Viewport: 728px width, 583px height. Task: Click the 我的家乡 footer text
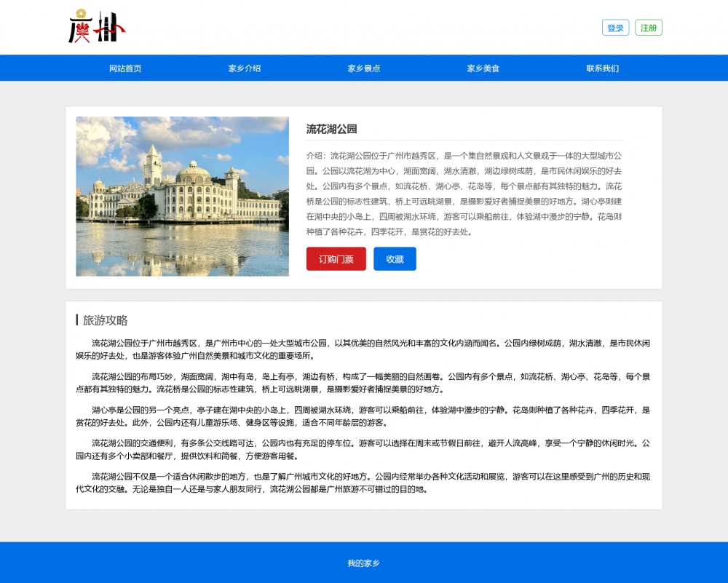[x=363, y=563]
